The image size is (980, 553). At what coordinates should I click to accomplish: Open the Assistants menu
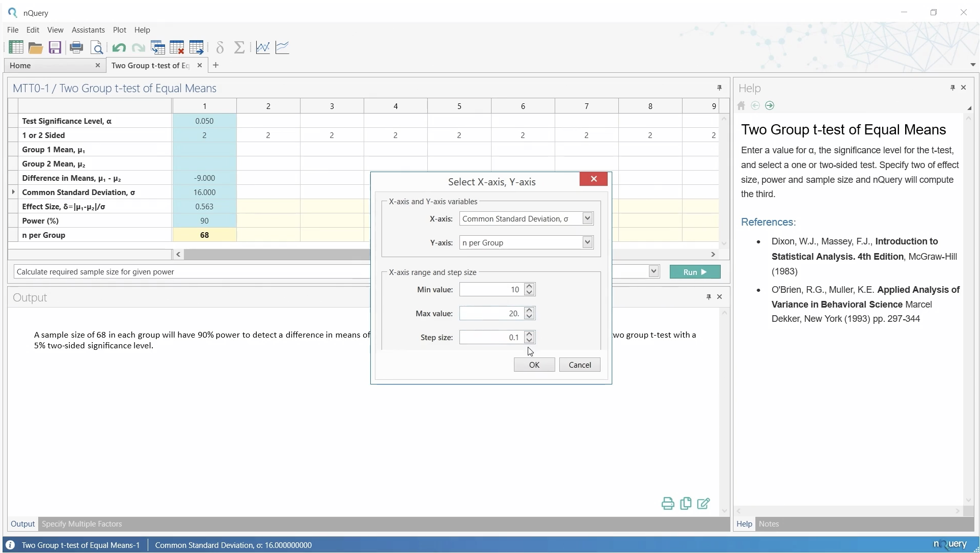point(88,30)
